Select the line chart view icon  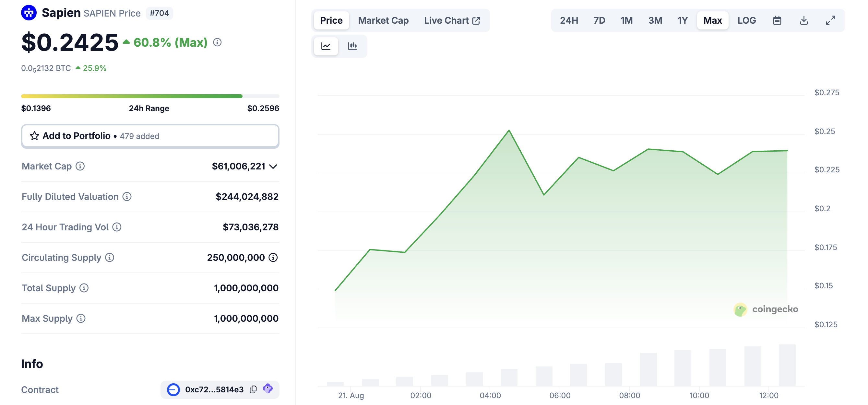click(x=326, y=46)
